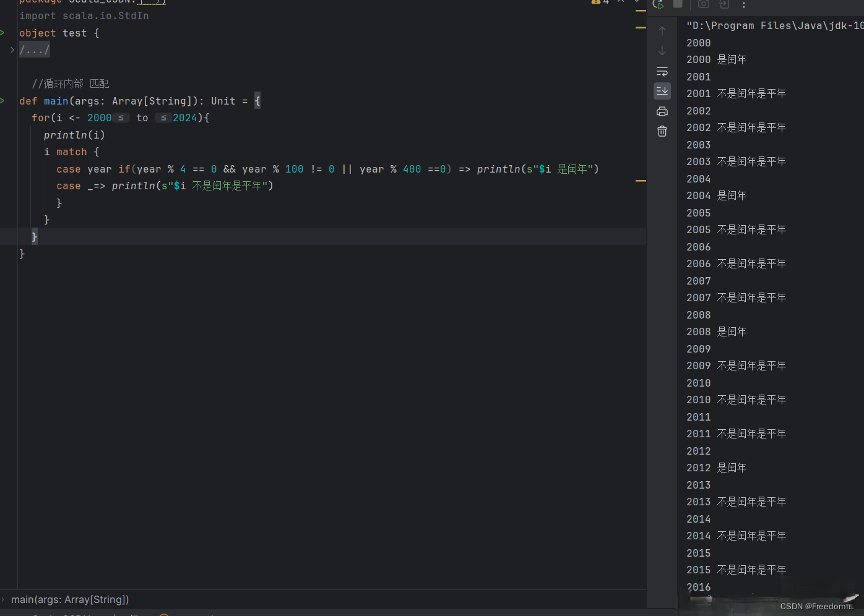Click the camera snapshot icon in Run toolbar
This screenshot has width=864, height=616.
(704, 4)
